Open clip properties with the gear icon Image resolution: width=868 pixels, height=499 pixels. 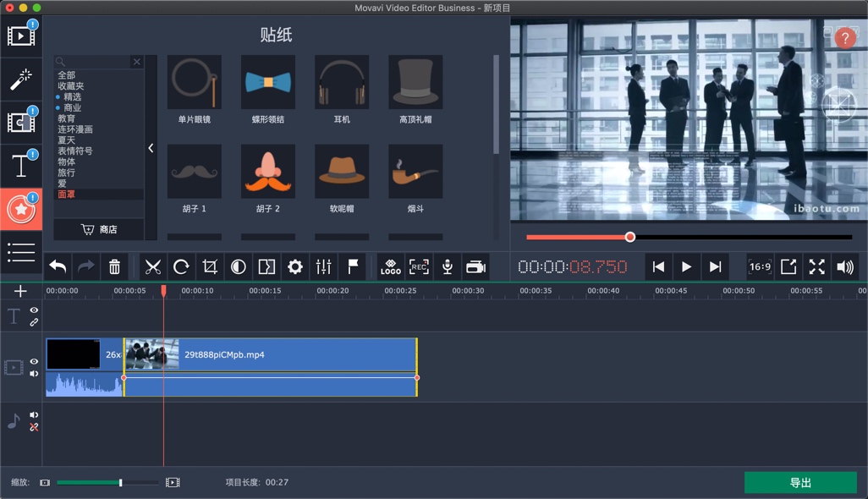click(x=294, y=266)
